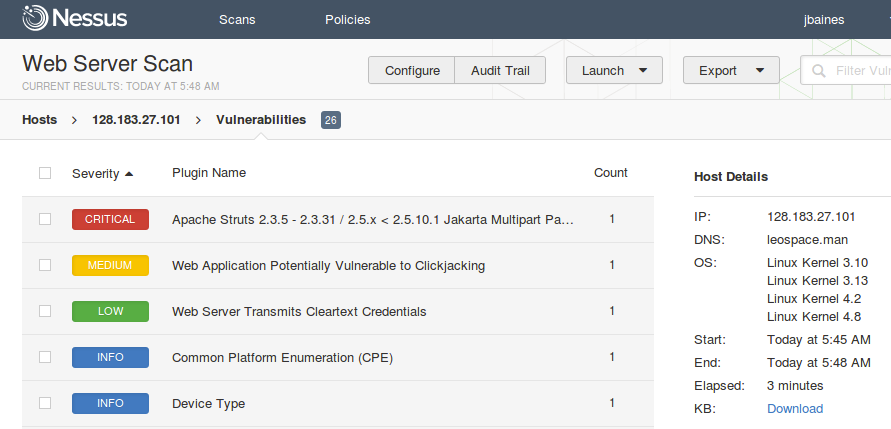Check the Cleartext Credentials row checkbox
The image size is (891, 429).
pos(45,311)
